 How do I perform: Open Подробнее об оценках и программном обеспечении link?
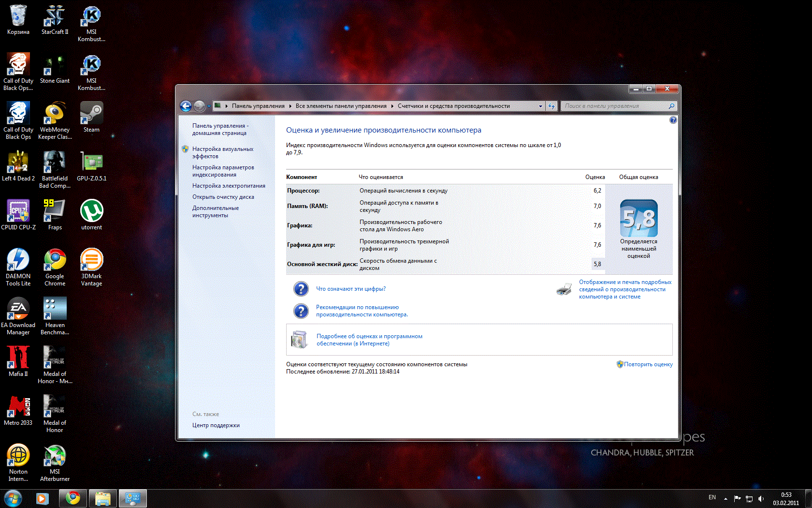pyautogui.click(x=369, y=340)
